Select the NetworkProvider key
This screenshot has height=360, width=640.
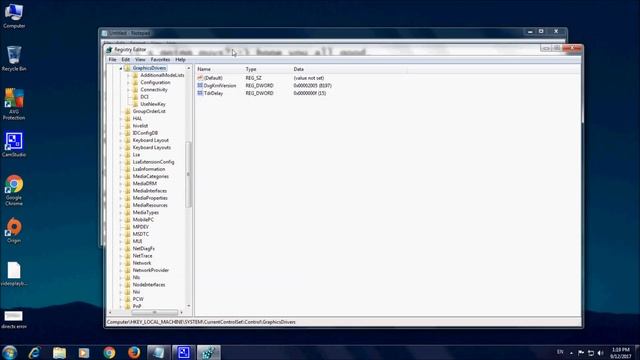tap(150, 270)
